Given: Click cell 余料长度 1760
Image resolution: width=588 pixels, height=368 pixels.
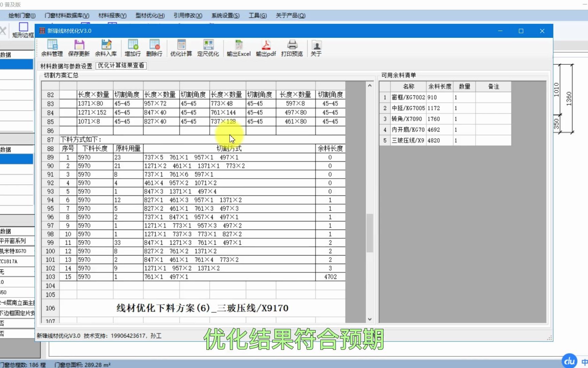Looking at the screenshot, I should (x=440, y=119).
